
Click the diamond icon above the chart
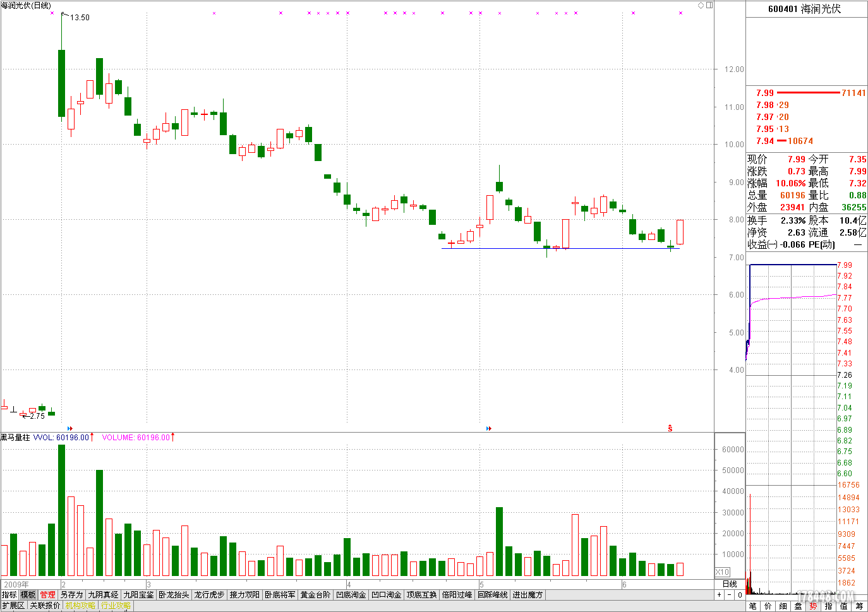[701, 5]
